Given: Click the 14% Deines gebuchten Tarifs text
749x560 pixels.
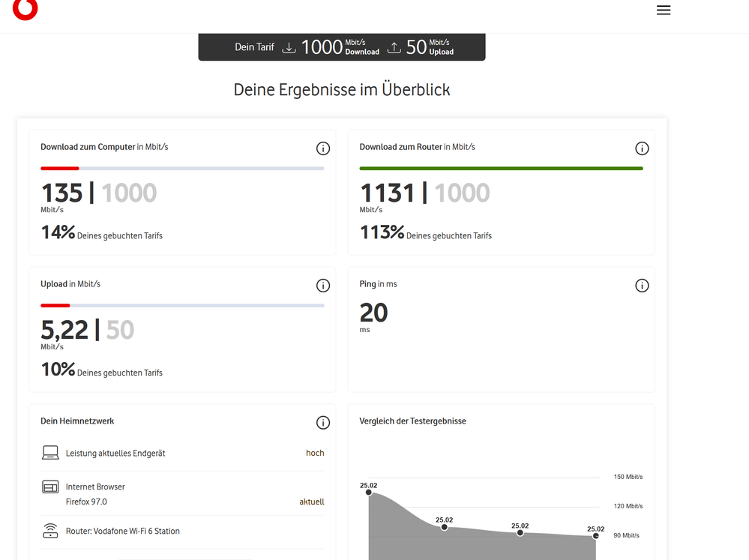Looking at the screenshot, I should pyautogui.click(x=102, y=232).
